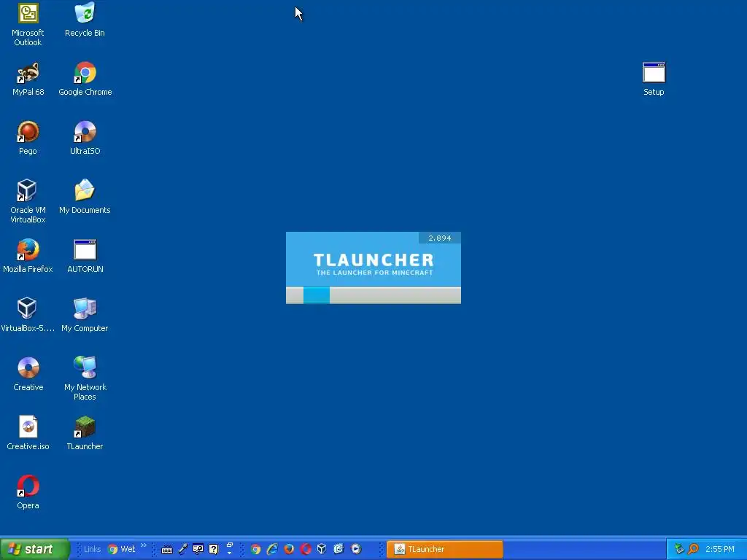Screen dimensions: 747x560
Task: Select the Setup desktop icon
Action: 654,79
